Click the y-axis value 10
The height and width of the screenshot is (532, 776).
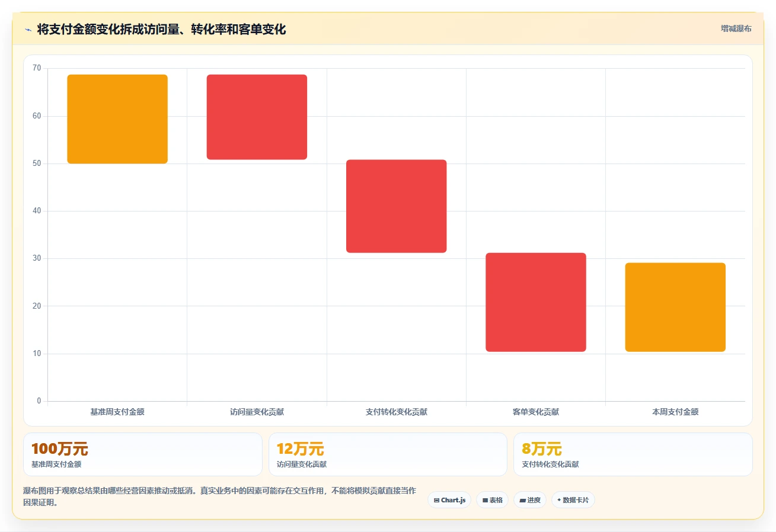click(x=37, y=354)
